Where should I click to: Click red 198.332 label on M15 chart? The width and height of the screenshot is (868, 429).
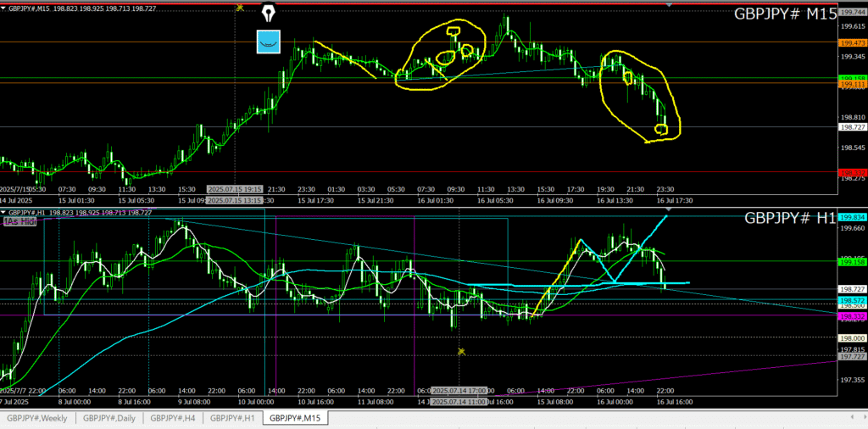click(x=853, y=172)
